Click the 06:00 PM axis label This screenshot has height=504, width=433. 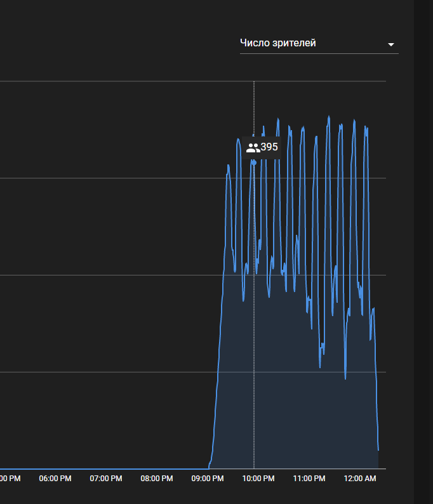(55, 478)
